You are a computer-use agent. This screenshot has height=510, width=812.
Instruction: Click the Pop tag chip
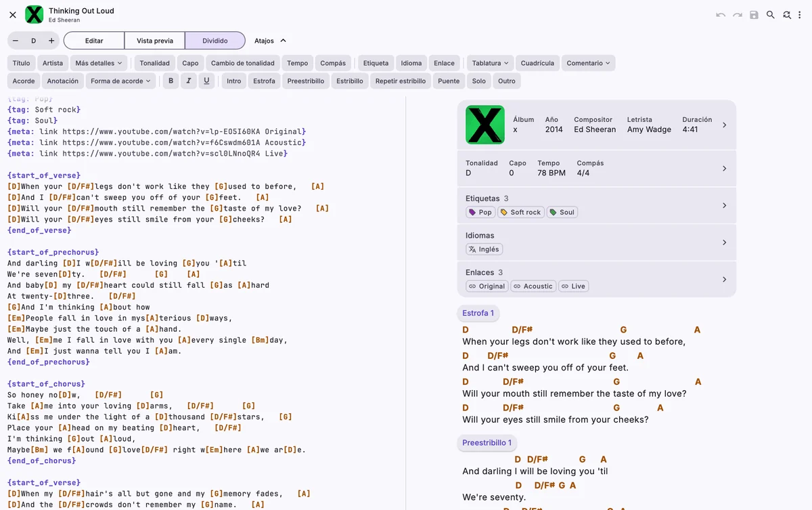tap(480, 212)
